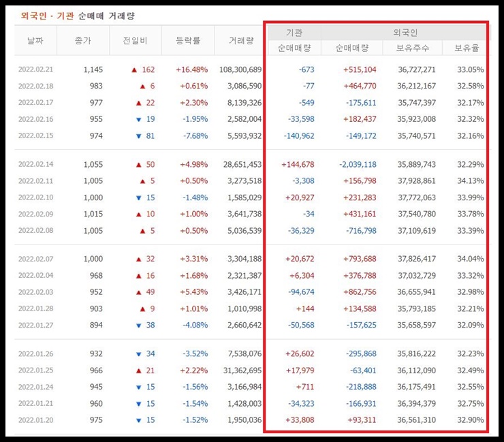504x442 pixels.
Task: Click the up-arrow icon beside 49
Action: point(138,293)
